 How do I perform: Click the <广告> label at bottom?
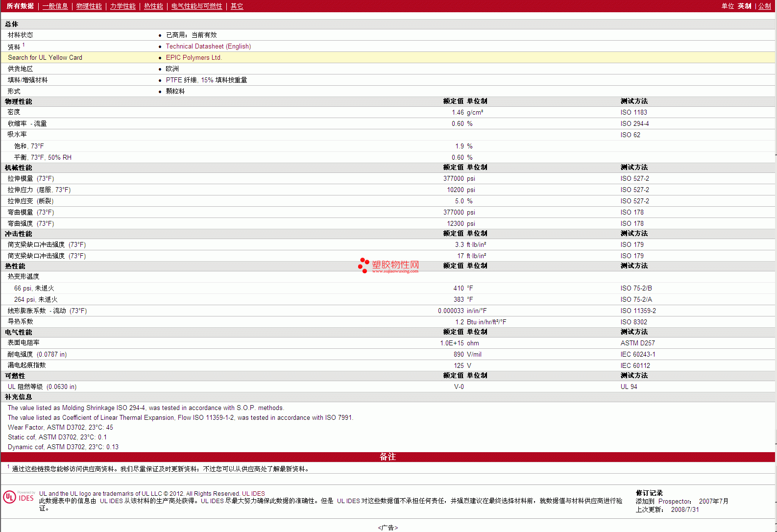tap(388, 528)
